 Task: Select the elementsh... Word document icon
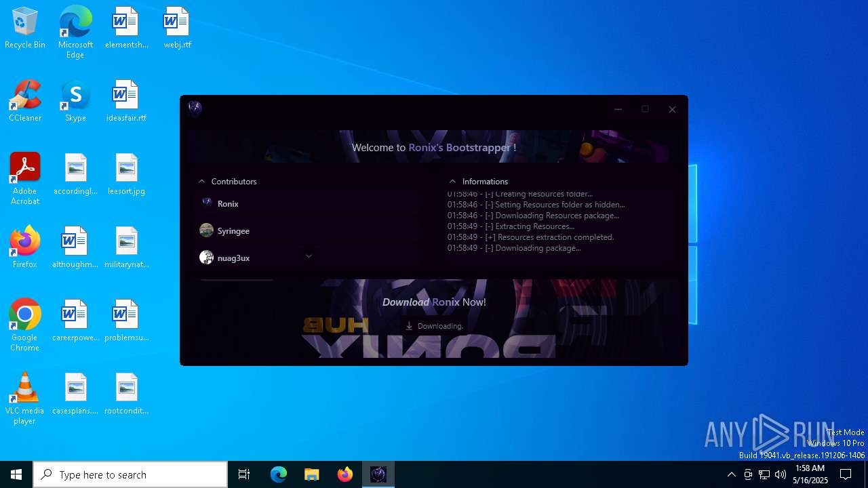(126, 28)
